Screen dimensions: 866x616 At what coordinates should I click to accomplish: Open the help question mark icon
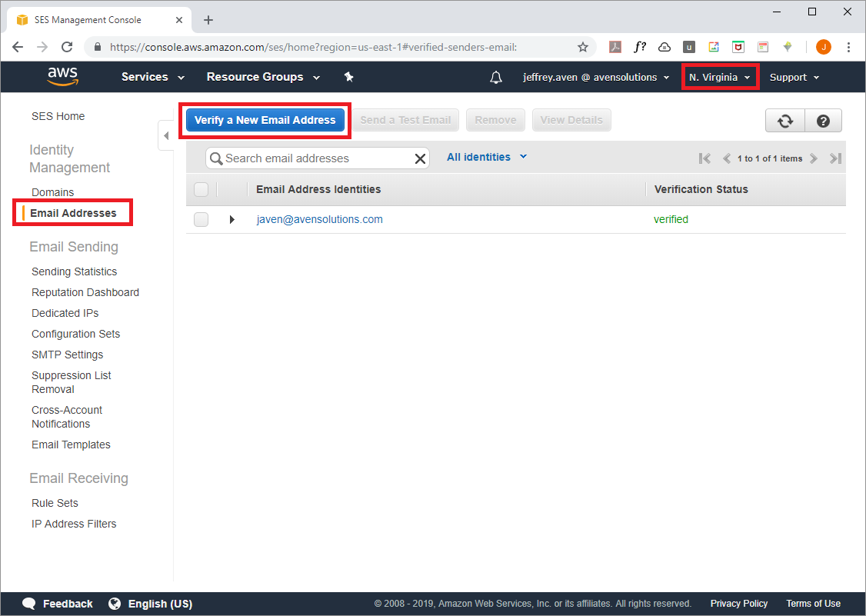[823, 121]
